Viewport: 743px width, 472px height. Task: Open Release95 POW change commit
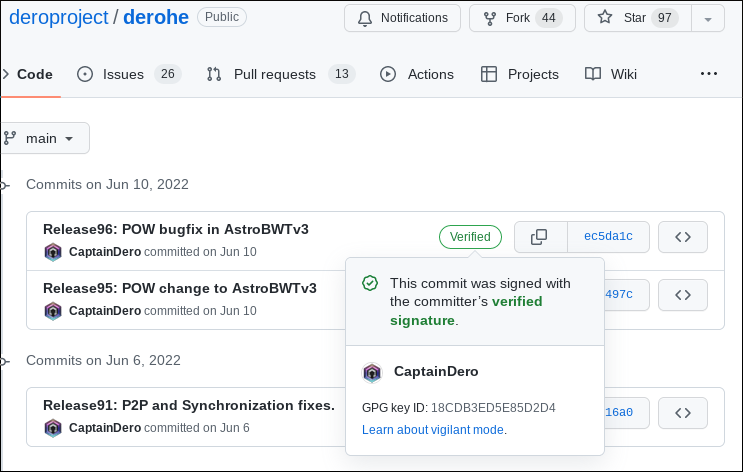tap(180, 288)
